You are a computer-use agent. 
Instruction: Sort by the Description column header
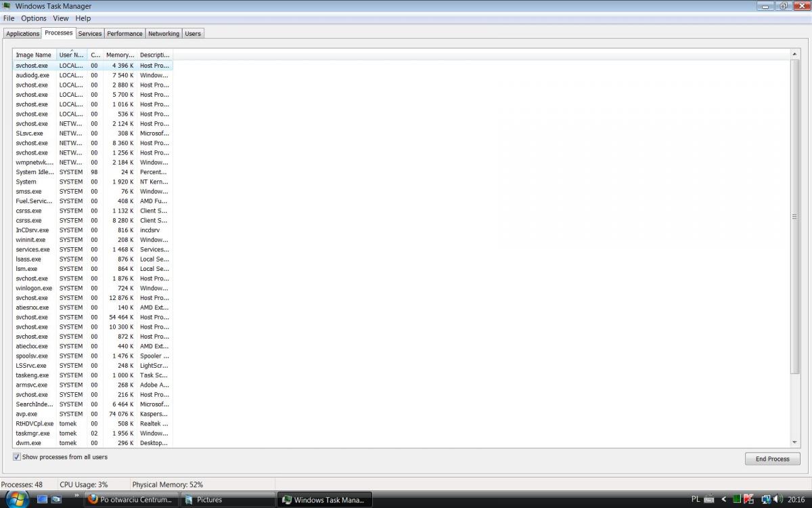click(155, 55)
